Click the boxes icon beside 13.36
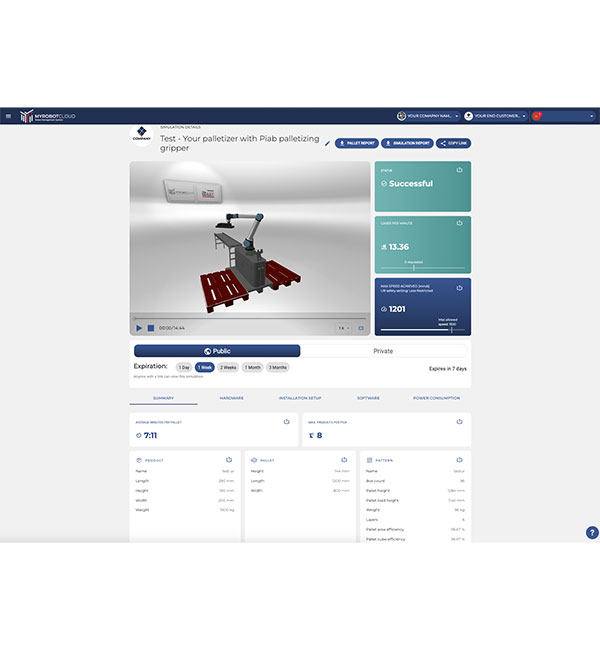Image resolution: width=600 pixels, height=650 pixels. 384,247
